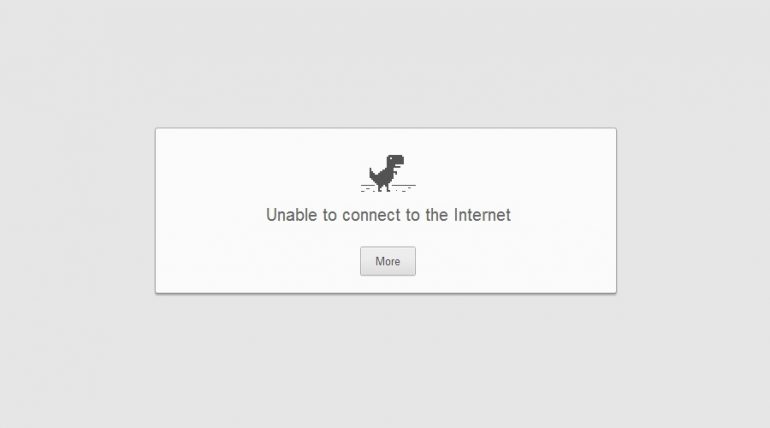Click the gray background left of the error panel
Image resolution: width=770 pixels, height=428 pixels.
(x=77, y=211)
